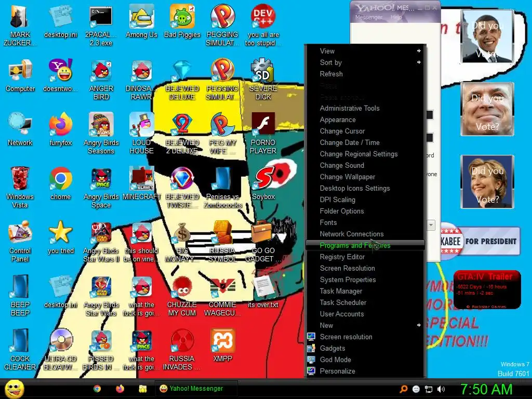This screenshot has width=532, height=399.
Task: Open the Among Us desktop icon
Action: pyautogui.click(x=141, y=22)
